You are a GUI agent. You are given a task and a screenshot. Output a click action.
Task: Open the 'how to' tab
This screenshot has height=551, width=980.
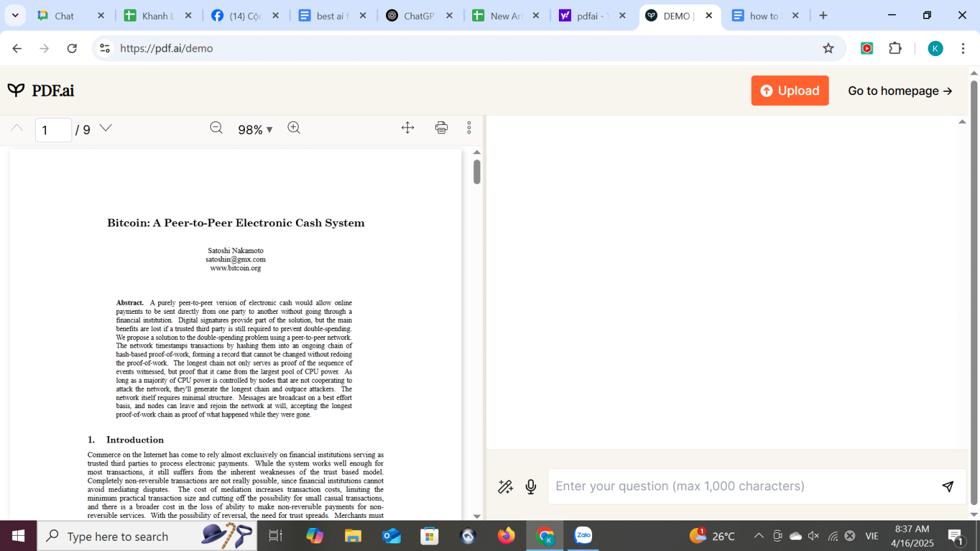766,15
